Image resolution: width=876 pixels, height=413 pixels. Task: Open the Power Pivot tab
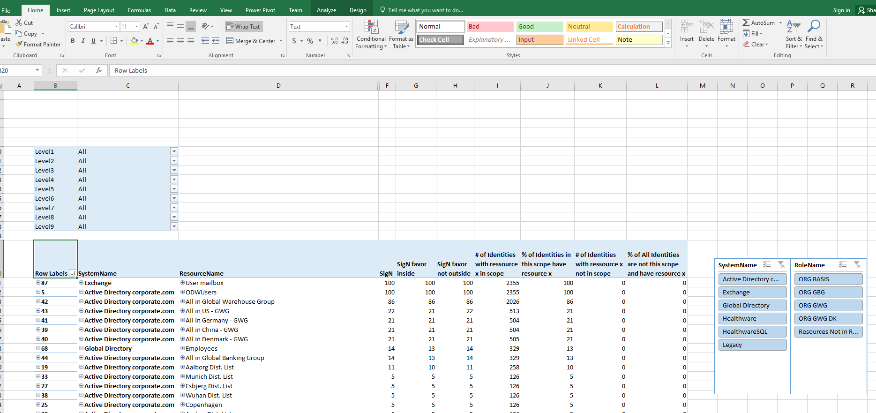click(260, 10)
